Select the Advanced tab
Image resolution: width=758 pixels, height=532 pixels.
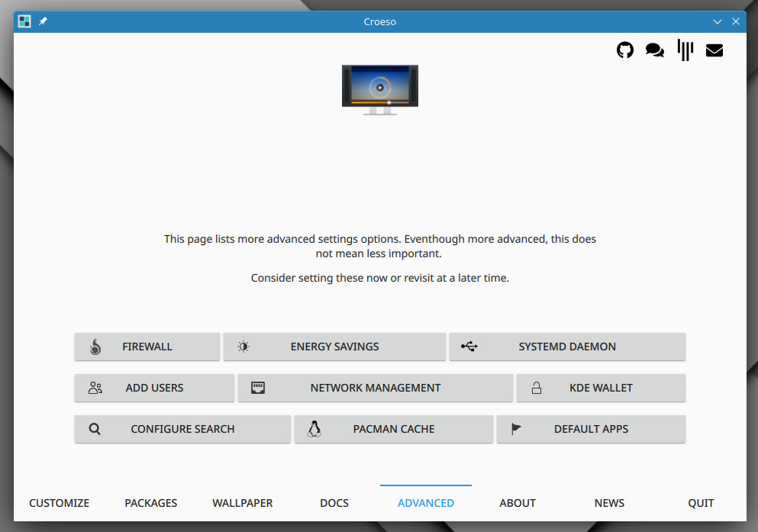pyautogui.click(x=426, y=503)
